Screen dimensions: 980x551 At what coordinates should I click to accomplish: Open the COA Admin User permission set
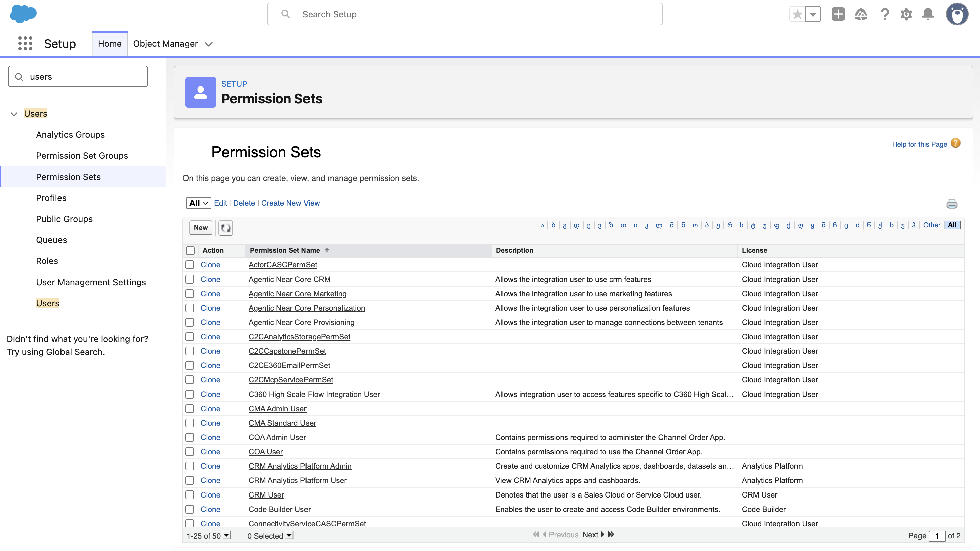pos(277,437)
